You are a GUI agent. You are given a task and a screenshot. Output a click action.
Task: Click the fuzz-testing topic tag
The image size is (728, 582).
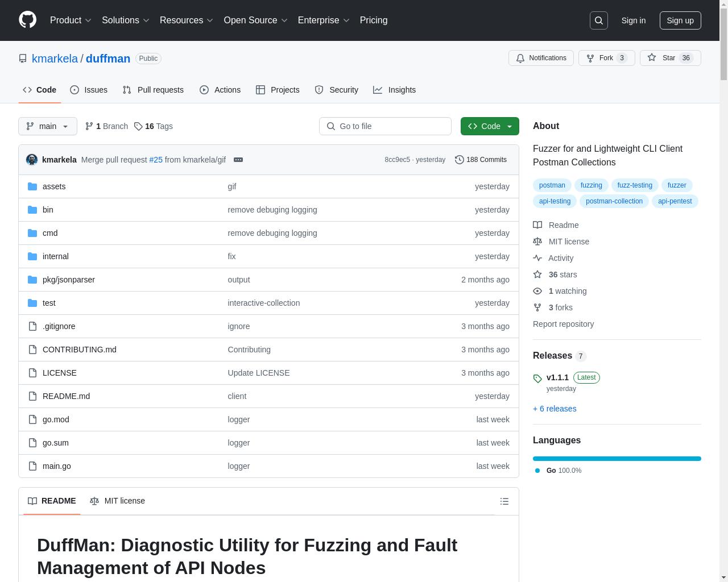coord(635,185)
